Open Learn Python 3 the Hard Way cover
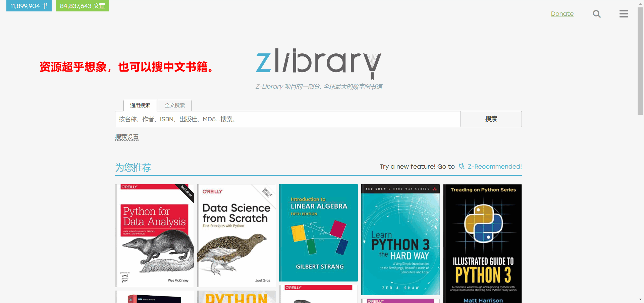The height and width of the screenshot is (303, 644). point(400,240)
